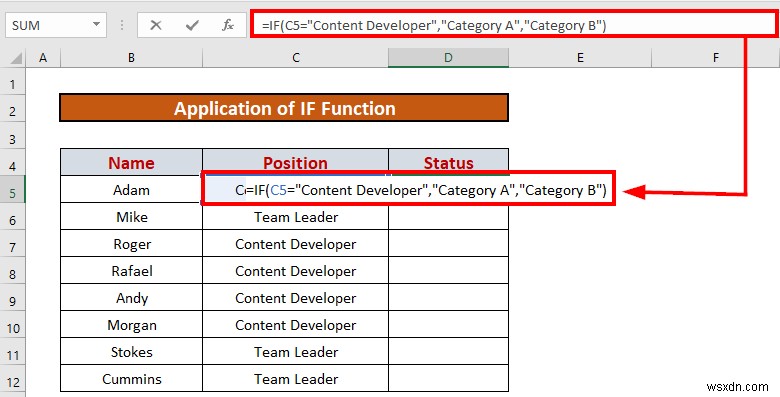780x397 pixels.
Task: Select empty Status cell for Roger
Action: 448,244
